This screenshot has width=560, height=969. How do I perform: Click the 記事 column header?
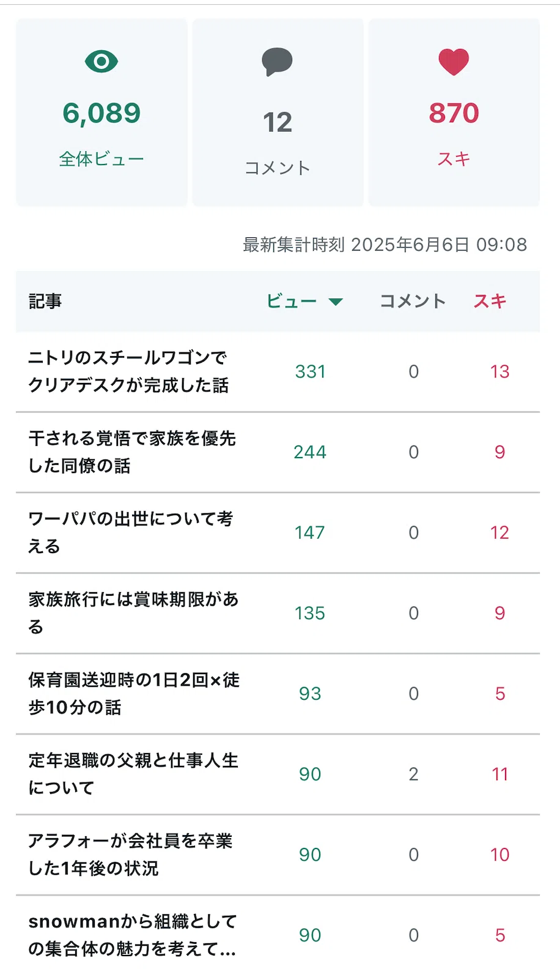point(45,301)
